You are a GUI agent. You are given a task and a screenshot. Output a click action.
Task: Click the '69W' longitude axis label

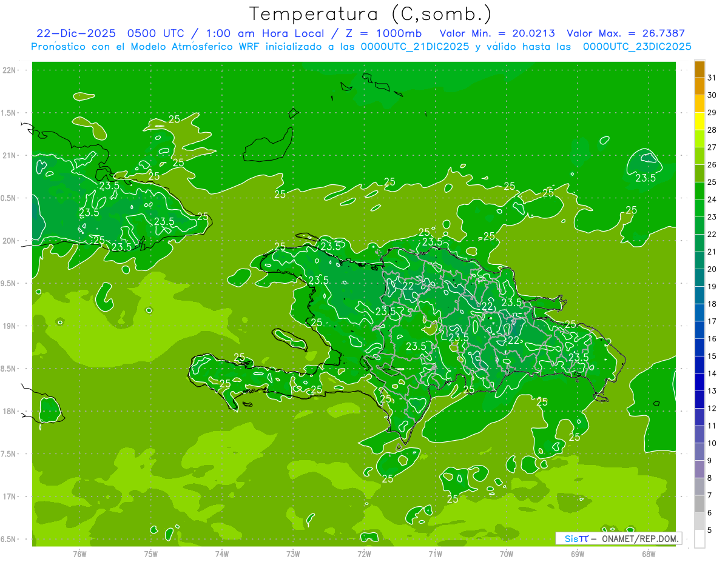pyautogui.click(x=578, y=554)
